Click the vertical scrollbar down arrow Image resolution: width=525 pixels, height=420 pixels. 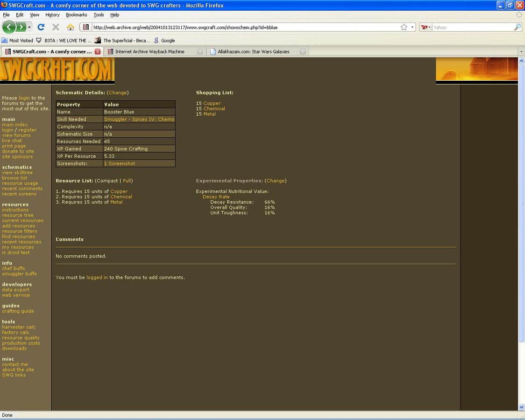coord(521,407)
